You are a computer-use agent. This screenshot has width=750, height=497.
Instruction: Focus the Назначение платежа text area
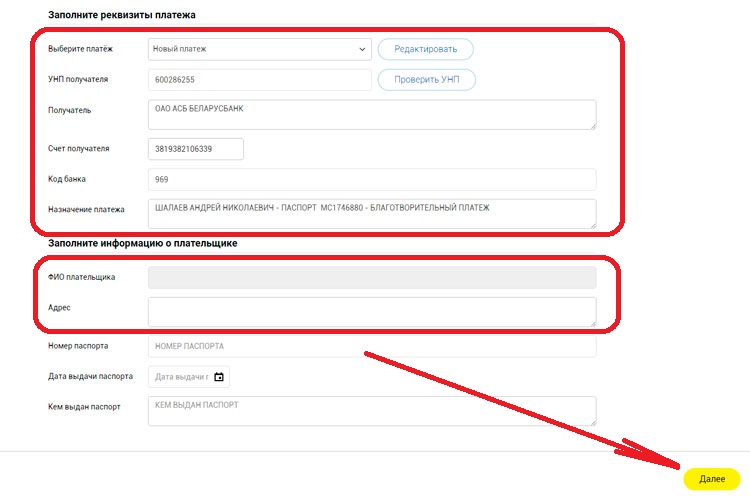coord(370,213)
